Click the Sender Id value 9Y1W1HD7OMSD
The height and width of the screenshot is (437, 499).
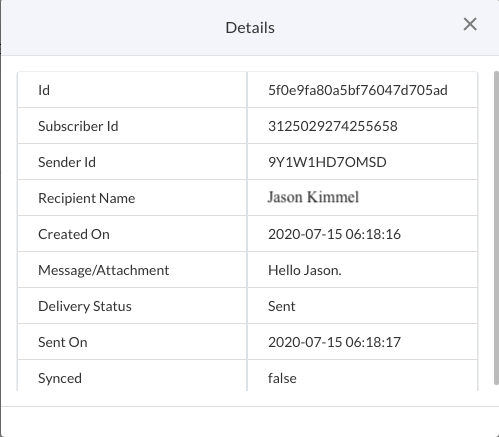pos(327,162)
